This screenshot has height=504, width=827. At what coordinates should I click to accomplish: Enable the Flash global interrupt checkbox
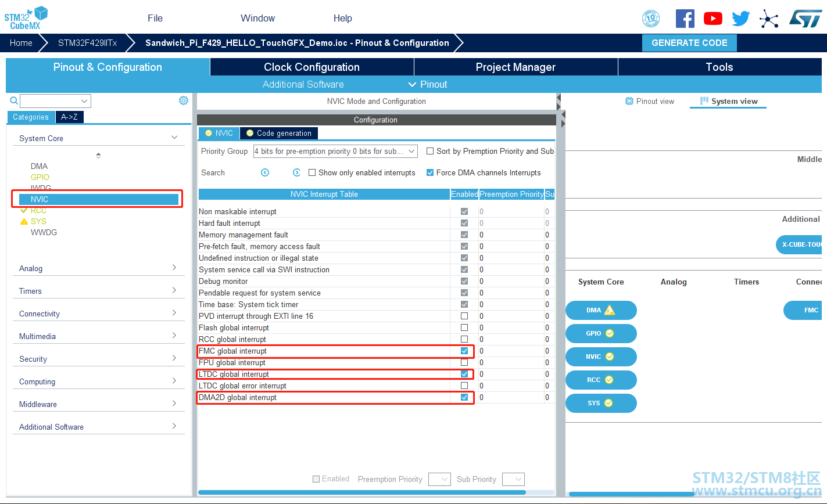[x=464, y=327]
